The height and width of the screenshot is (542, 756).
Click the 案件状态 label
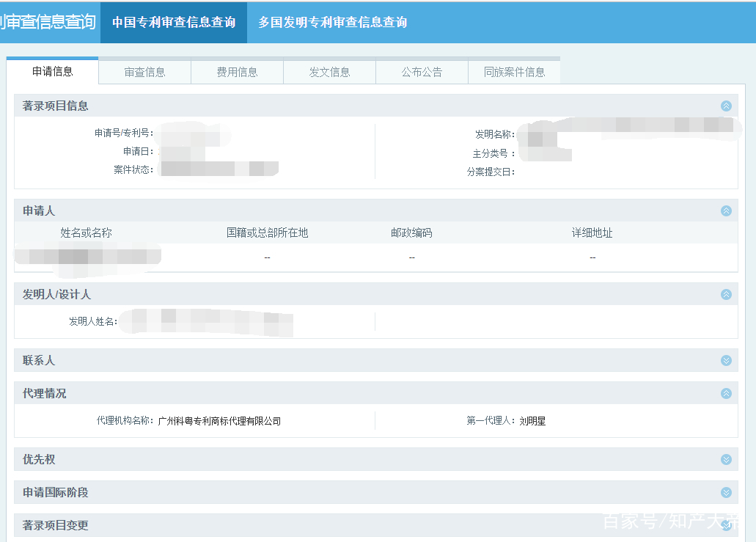point(133,169)
